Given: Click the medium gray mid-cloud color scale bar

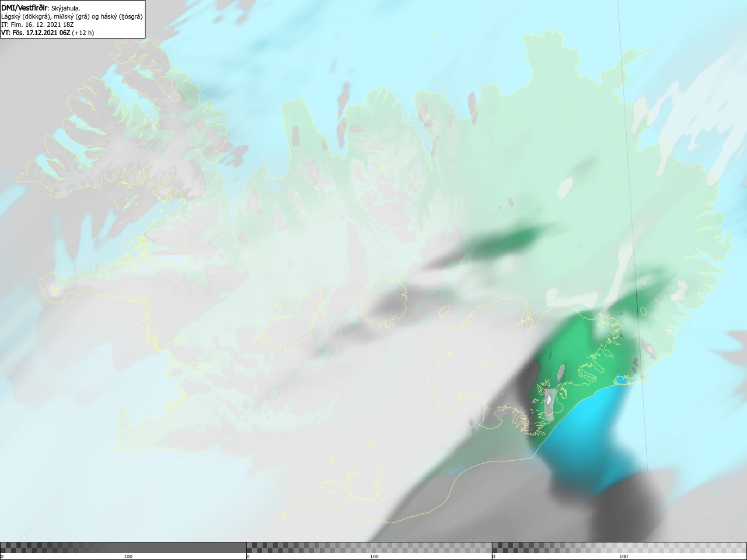Looking at the screenshot, I should 369,548.
